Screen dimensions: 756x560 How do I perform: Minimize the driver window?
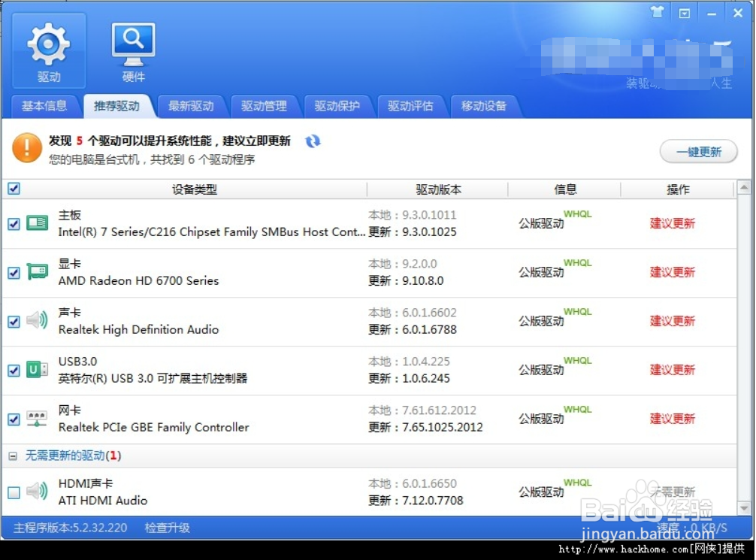click(x=712, y=14)
